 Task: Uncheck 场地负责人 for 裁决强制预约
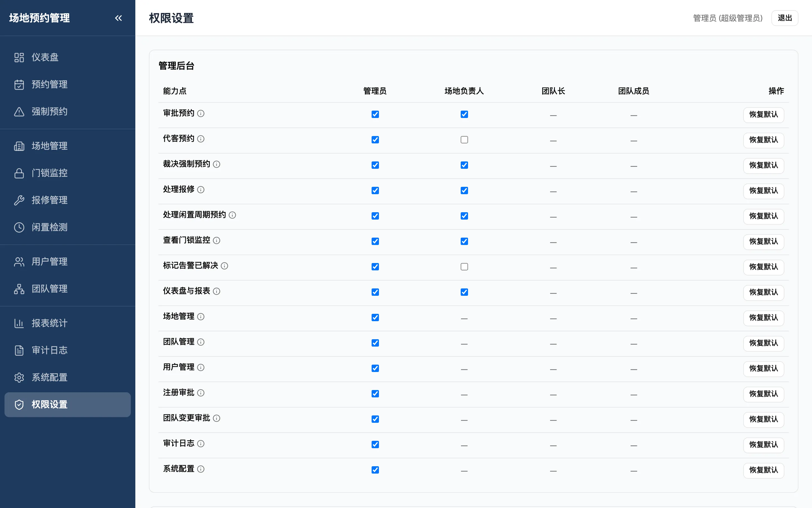coord(464,165)
